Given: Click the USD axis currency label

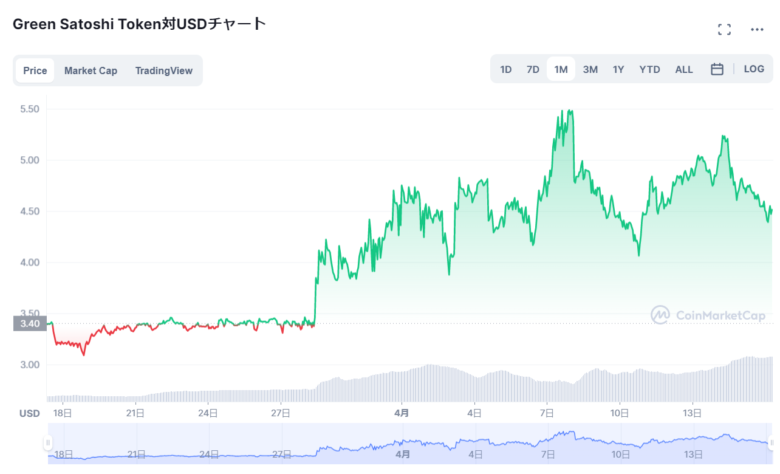Looking at the screenshot, I should 29,413.
